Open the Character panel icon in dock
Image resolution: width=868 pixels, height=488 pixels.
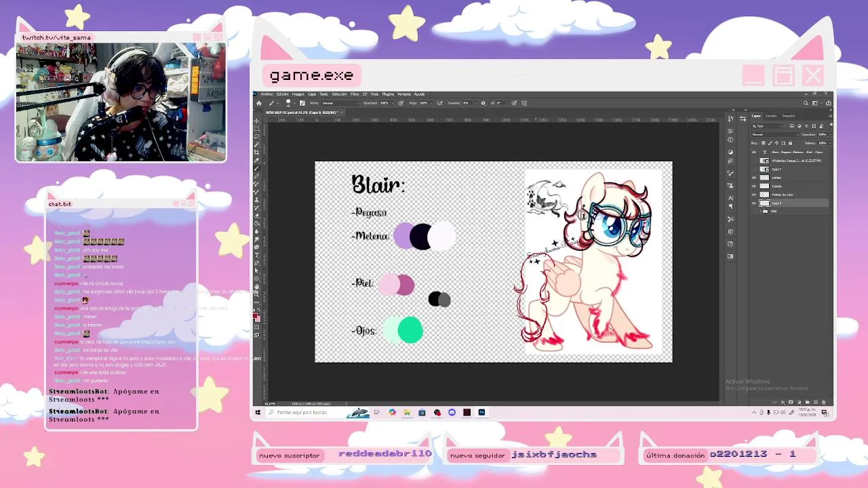(x=730, y=198)
